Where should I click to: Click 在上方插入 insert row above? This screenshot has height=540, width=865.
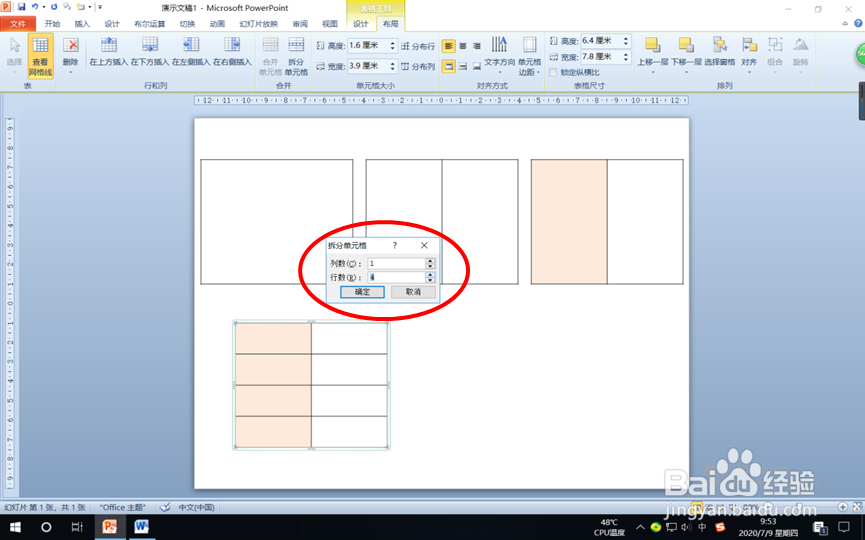click(109, 52)
